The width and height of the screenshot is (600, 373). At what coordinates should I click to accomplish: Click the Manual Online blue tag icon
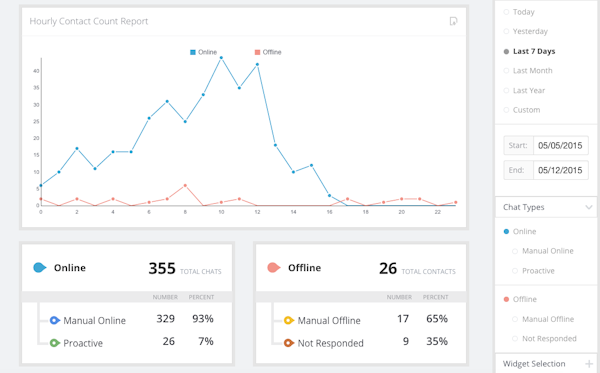pos(55,320)
